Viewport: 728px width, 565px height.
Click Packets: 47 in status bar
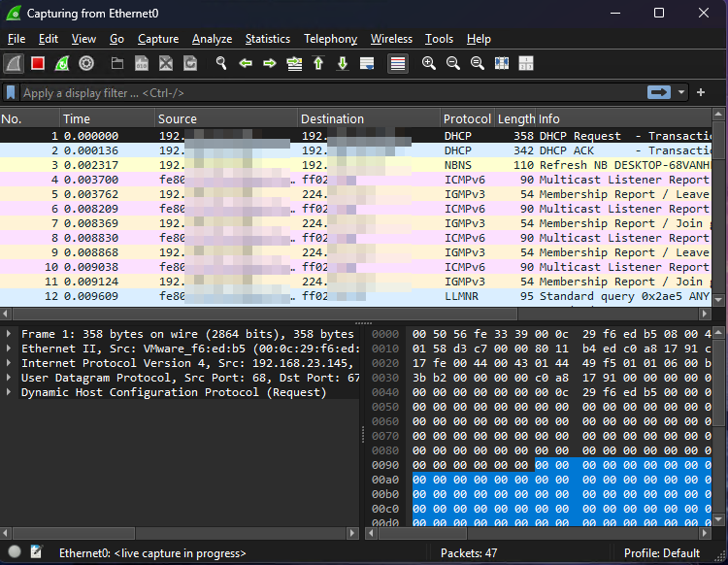pyautogui.click(x=469, y=553)
